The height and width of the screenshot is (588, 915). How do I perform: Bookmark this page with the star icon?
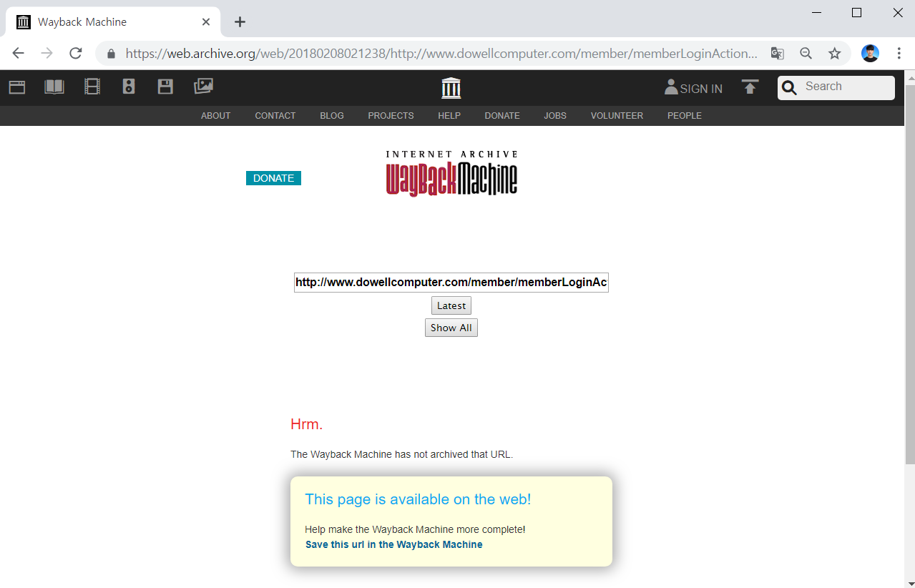pos(835,53)
